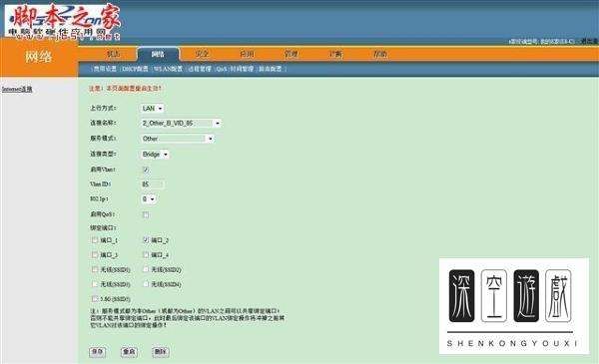The width and height of the screenshot is (599, 364).
Task: Uncheck the 端口_2 port binding box
Action: tap(146, 240)
